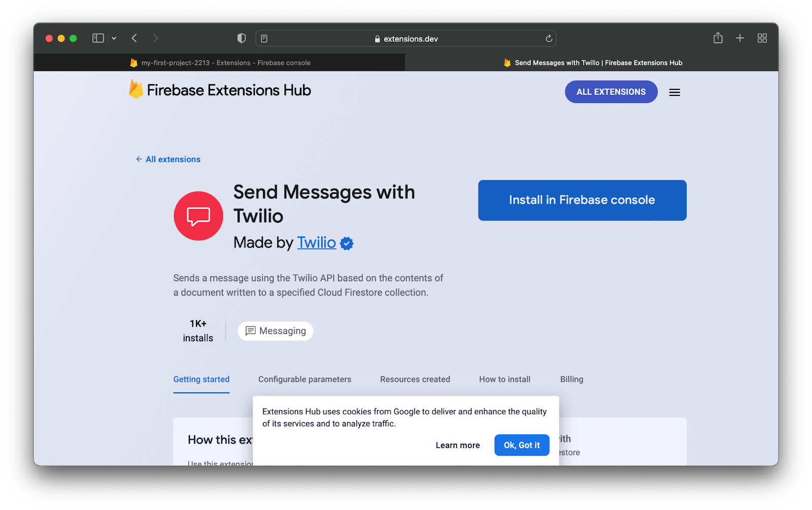Accept cookies with Ok, Got it
The image size is (812, 510).
[x=522, y=445]
